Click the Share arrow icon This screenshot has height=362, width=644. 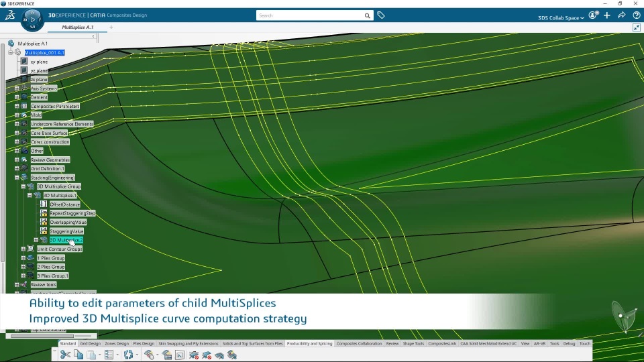coord(622,15)
